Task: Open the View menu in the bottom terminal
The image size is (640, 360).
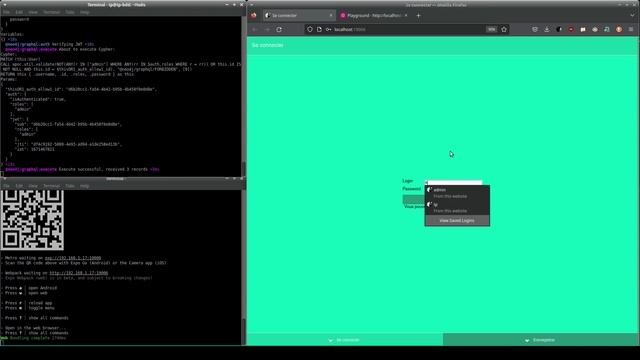Action: (33, 186)
